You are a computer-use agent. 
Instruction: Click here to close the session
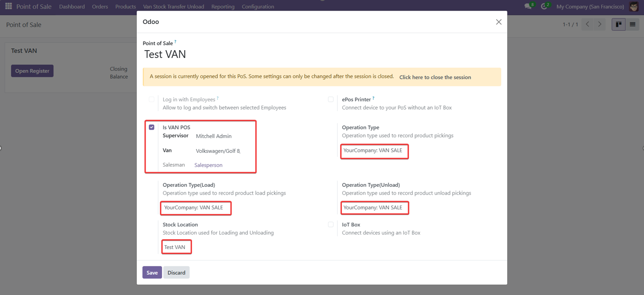435,77
